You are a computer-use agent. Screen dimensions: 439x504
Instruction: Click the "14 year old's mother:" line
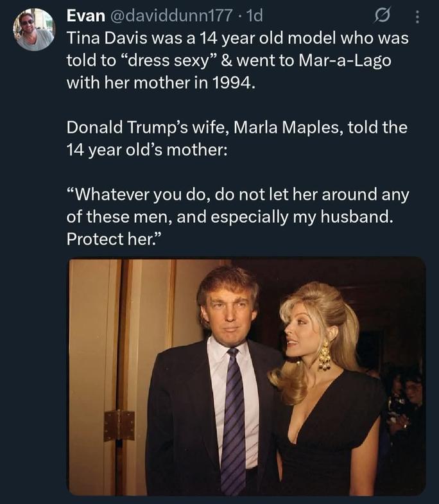click(x=146, y=150)
